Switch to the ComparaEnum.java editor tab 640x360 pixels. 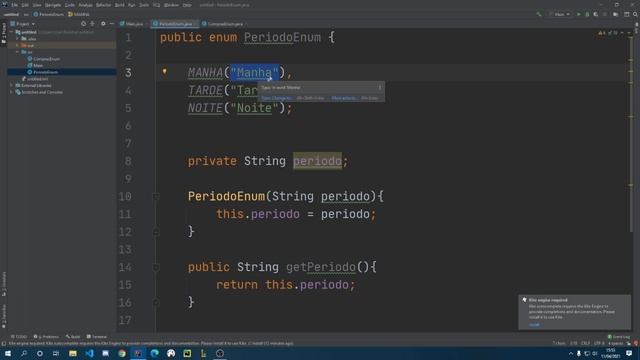coord(223,24)
